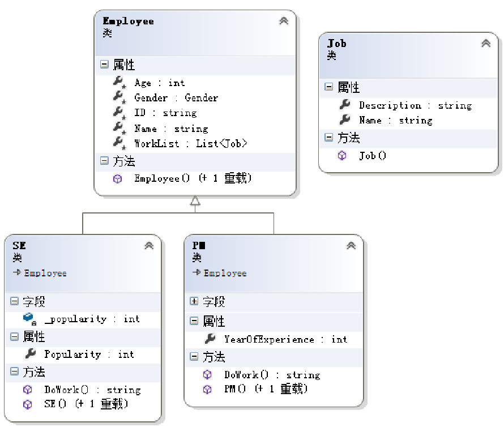Click the field icon beside _popularity
The width and height of the screenshot is (504, 427).
(29, 319)
